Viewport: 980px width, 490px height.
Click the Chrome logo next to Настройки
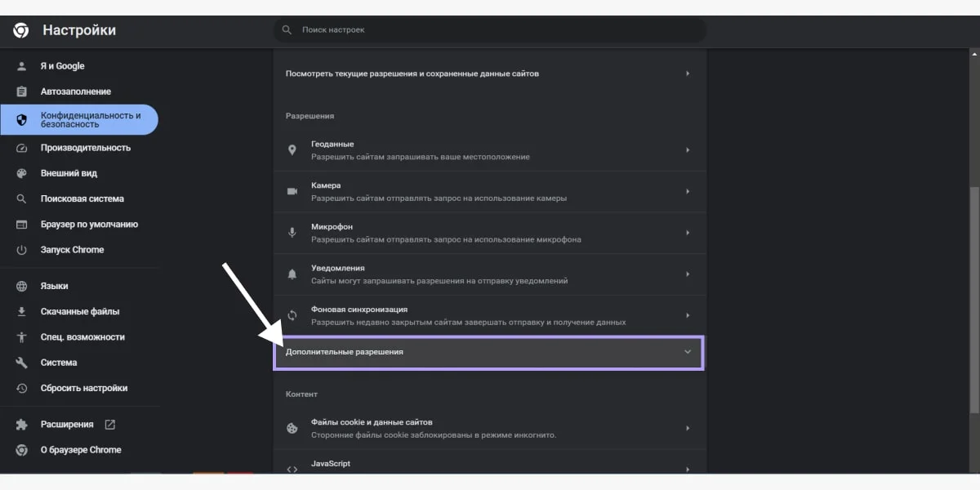pyautogui.click(x=20, y=30)
